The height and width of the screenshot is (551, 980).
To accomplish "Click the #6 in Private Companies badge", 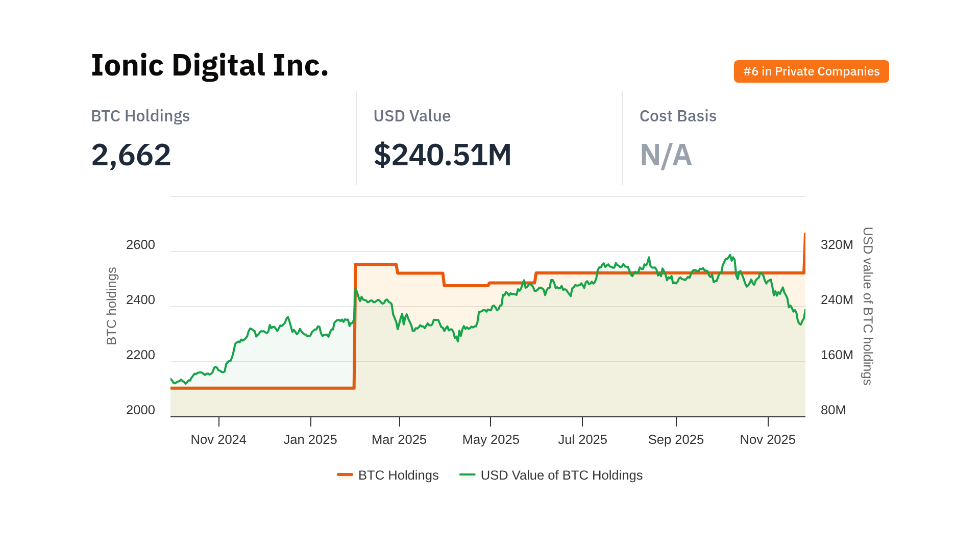I will point(811,71).
